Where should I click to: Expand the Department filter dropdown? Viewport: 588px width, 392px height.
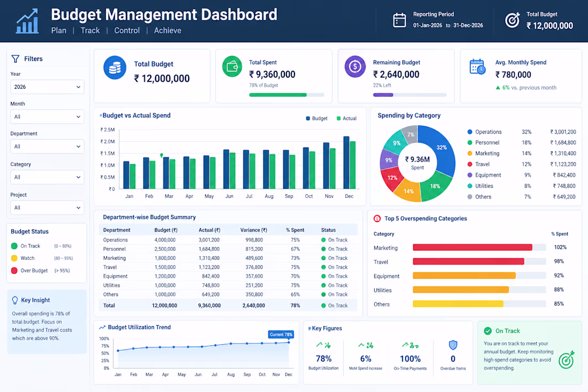[x=47, y=147]
